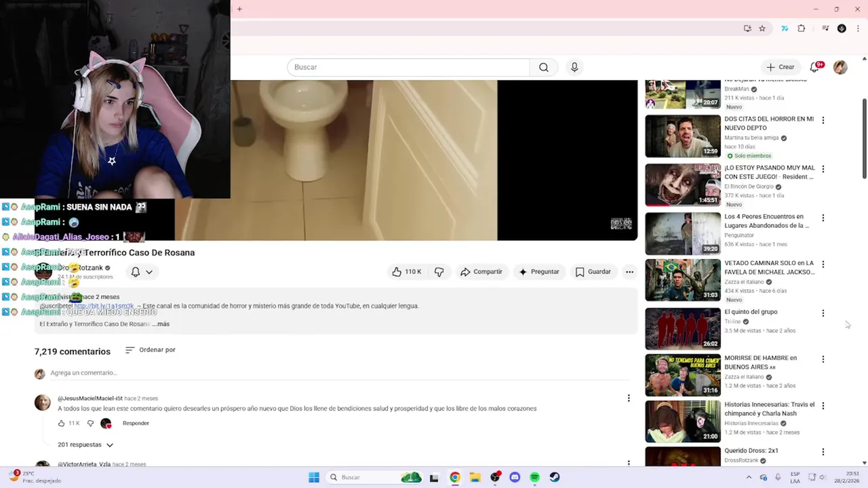This screenshot has width=868, height=488.
Task: Like the JesusMacielMaciel comment with 11 K
Action: (62, 423)
